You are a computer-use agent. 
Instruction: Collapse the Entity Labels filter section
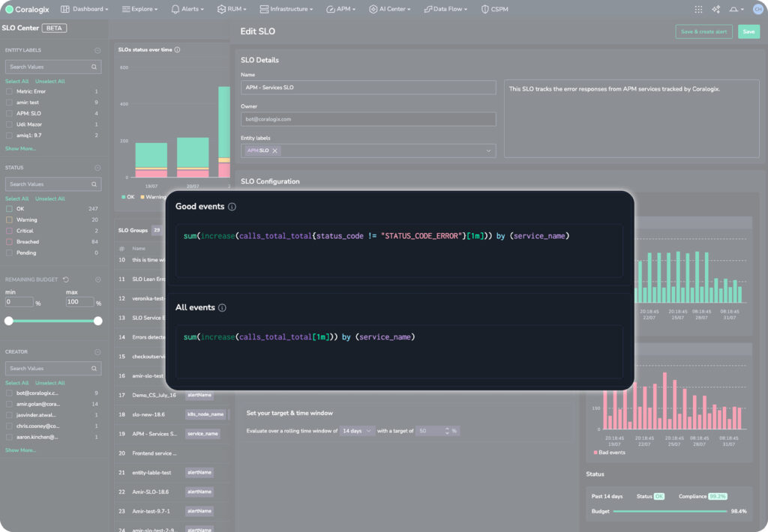point(97,50)
